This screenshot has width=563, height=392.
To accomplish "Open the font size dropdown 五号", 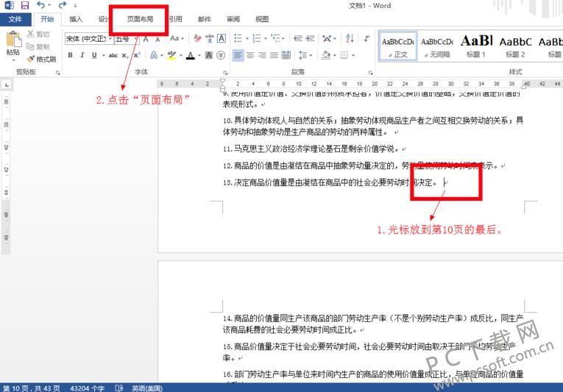I will click(126, 39).
